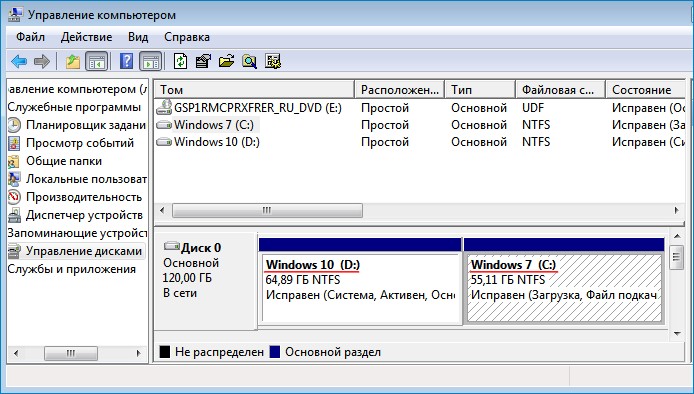Viewport: 694px width, 394px height.
Task: Toggle the action pane toolbar icon
Action: [150, 62]
